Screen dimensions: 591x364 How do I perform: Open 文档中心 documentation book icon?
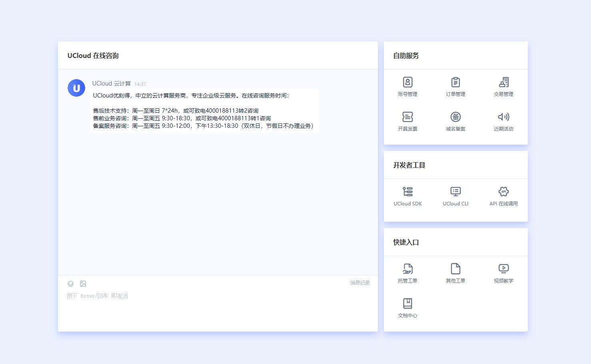(x=407, y=304)
